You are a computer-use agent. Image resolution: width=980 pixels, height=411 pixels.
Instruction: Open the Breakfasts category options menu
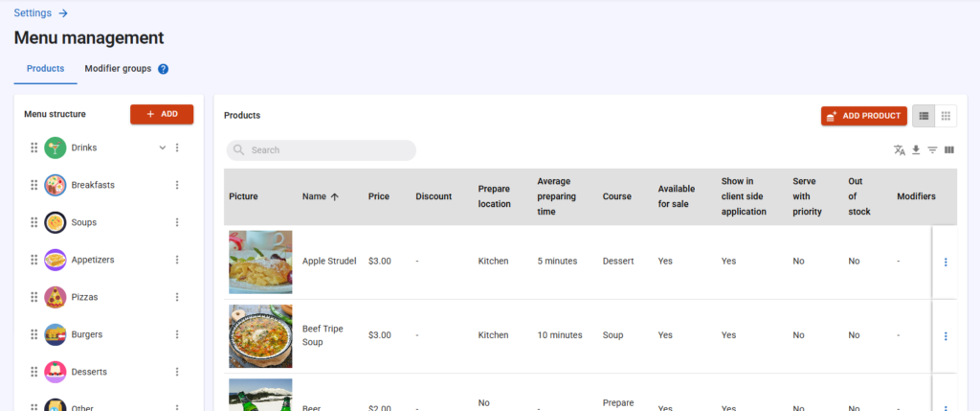click(x=177, y=185)
